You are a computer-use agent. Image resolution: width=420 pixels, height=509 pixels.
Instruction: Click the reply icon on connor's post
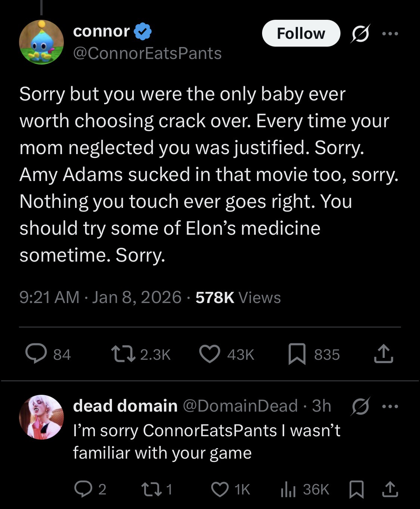36,354
